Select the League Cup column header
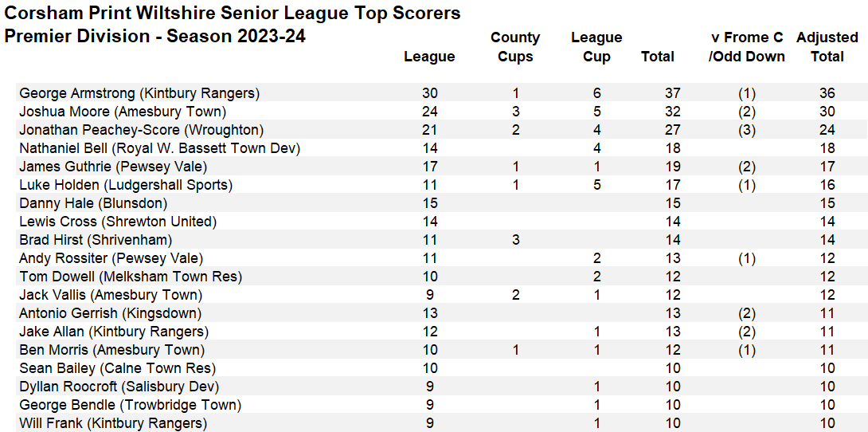The image size is (868, 432). (596, 47)
